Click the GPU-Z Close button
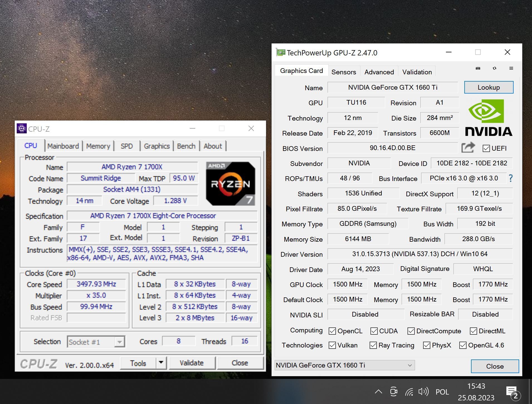This screenshot has height=404, width=532. click(x=495, y=366)
